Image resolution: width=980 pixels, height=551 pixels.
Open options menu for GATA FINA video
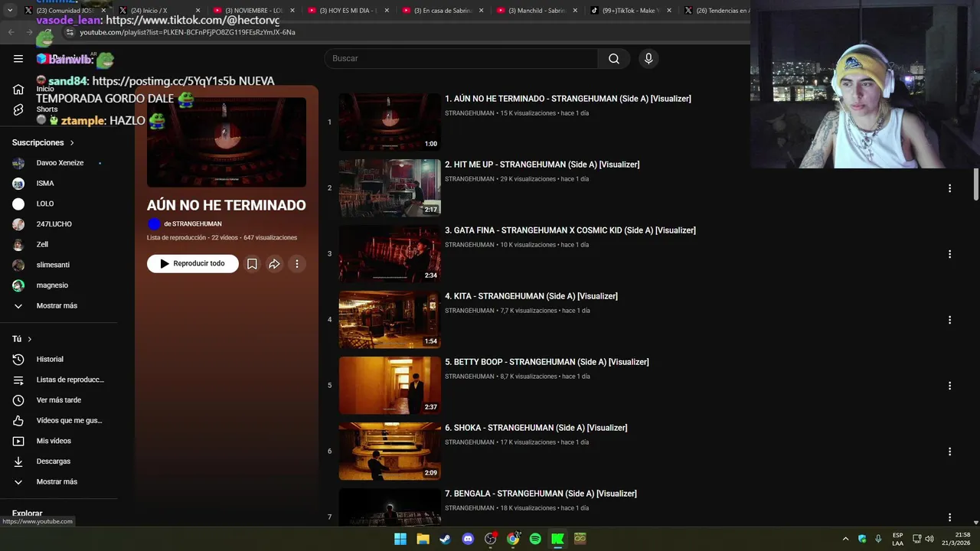coord(949,254)
